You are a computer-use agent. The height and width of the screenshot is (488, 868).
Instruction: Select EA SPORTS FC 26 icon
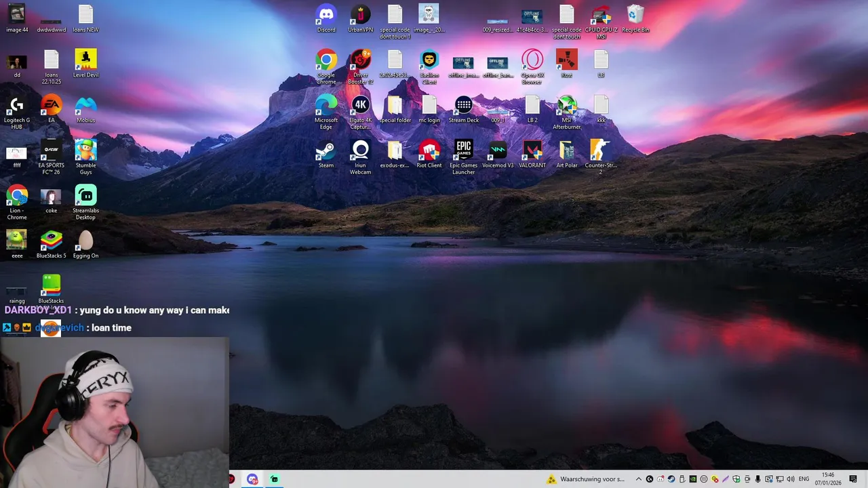coord(51,157)
